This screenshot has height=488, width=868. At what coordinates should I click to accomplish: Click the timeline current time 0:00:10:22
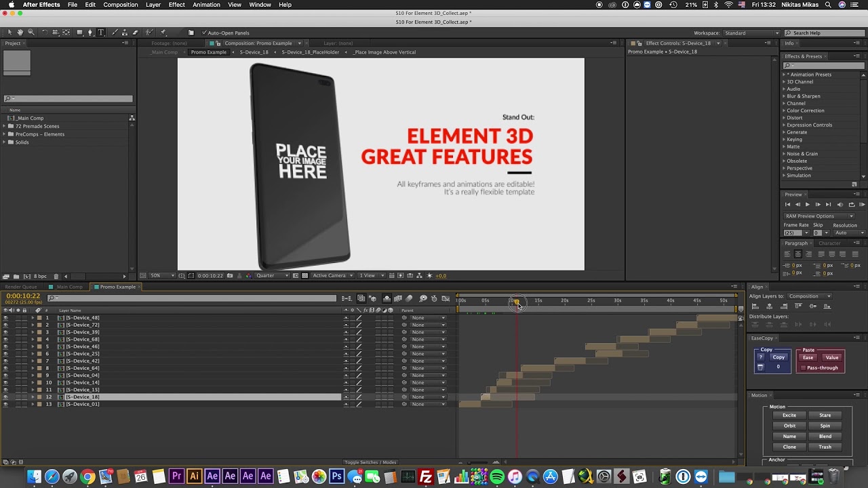[x=23, y=296]
